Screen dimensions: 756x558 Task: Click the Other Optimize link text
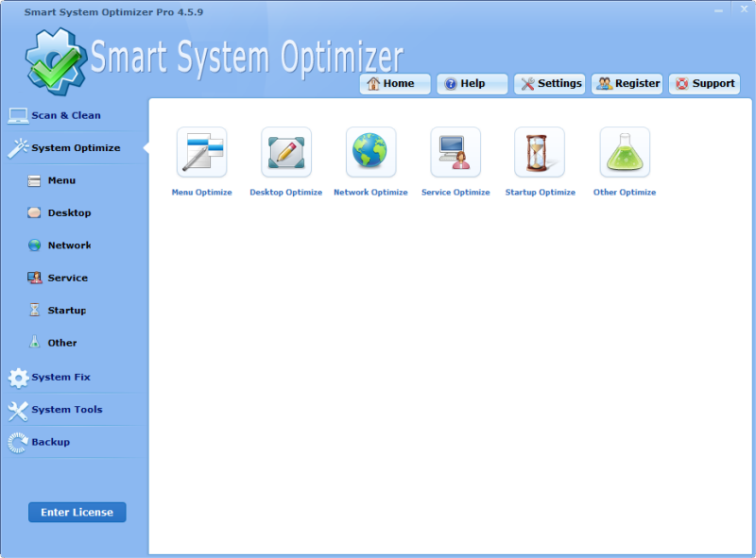(x=625, y=193)
